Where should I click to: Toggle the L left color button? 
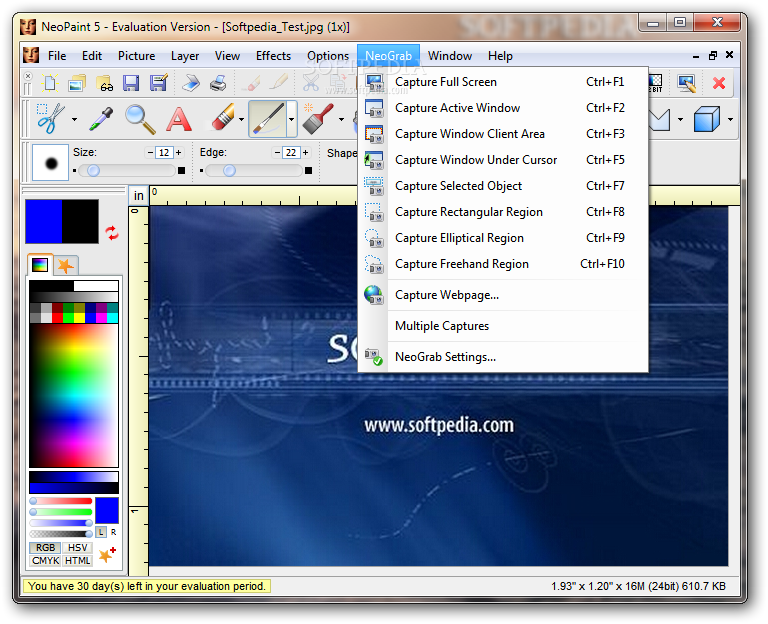101,532
